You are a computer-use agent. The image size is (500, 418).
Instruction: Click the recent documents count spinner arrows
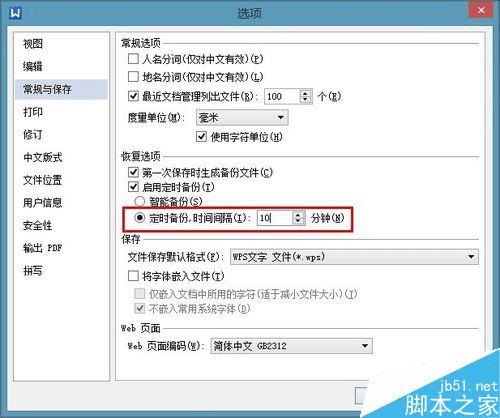(x=305, y=97)
